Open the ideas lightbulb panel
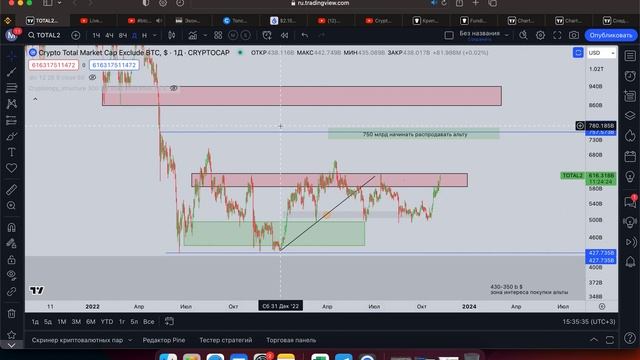The width and height of the screenshot is (640, 360). coord(630,177)
